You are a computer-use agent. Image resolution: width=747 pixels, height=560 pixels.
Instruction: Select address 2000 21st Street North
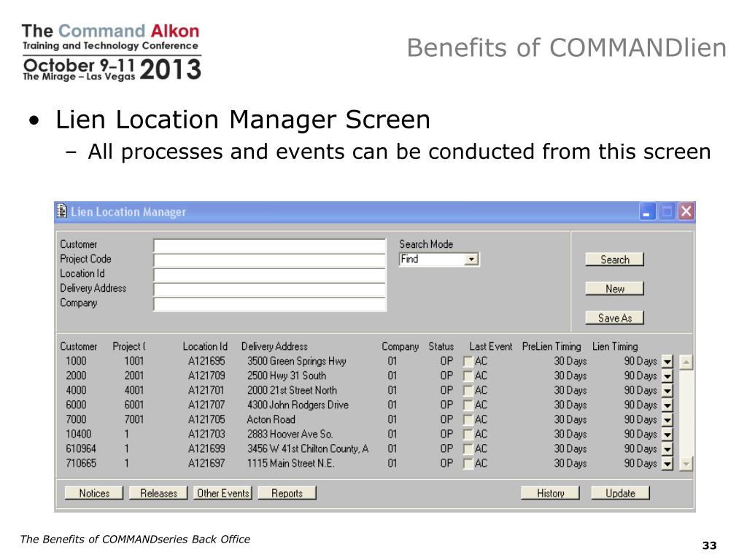pos(292,391)
